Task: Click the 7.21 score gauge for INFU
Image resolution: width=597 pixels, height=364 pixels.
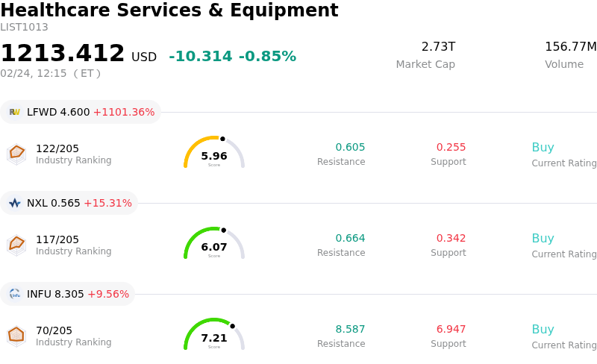Action: [x=214, y=335]
